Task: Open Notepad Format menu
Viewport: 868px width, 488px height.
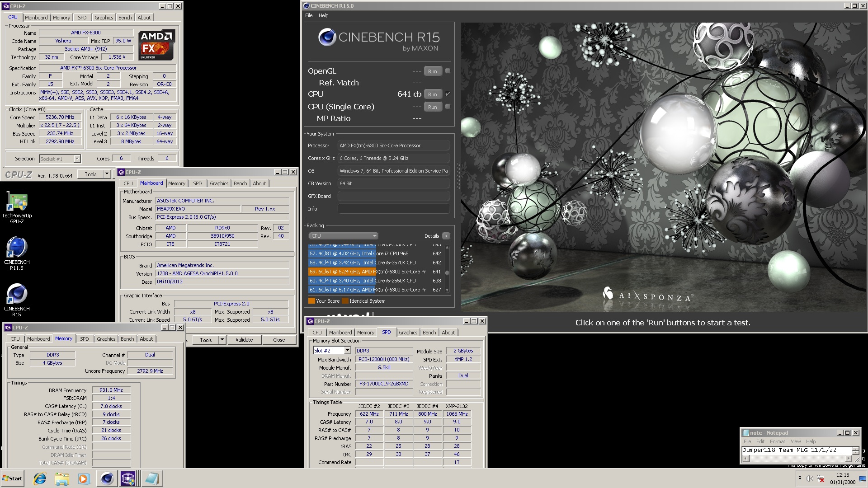Action: pos(778,441)
